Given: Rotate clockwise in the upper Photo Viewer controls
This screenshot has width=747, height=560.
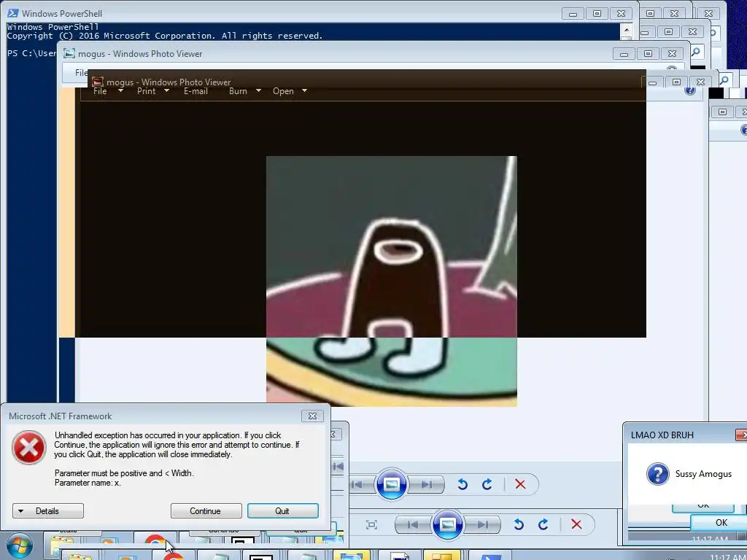Looking at the screenshot, I should click(x=487, y=485).
